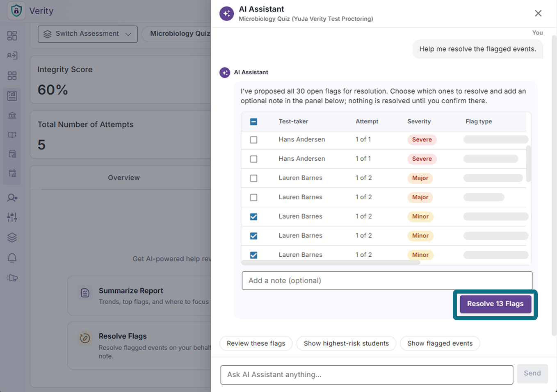The image size is (557, 392).
Task: Open the user sign-in arrow sidebar icon
Action: [x=12, y=55]
